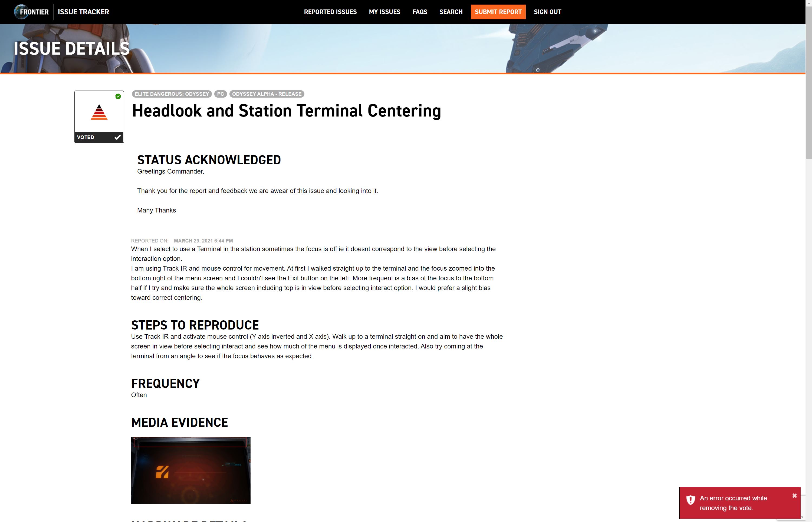Click the PC platform tag
Image resolution: width=812 pixels, height=522 pixels.
221,94
